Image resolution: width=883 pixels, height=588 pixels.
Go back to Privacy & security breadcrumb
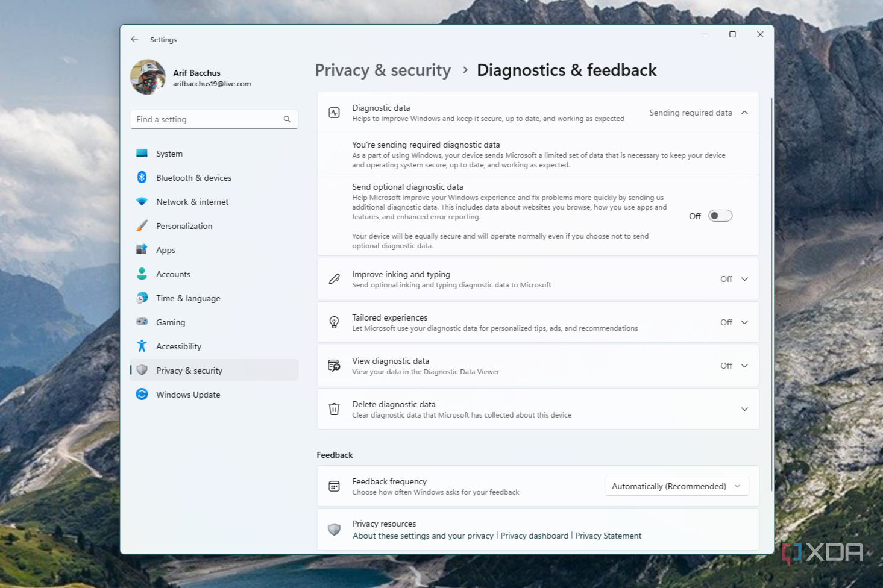[x=383, y=70]
